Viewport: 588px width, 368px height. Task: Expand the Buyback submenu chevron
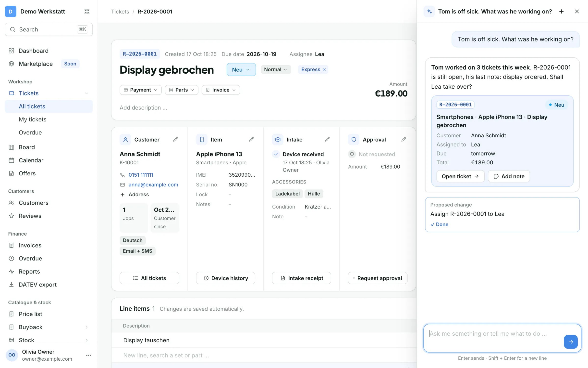[x=86, y=327]
